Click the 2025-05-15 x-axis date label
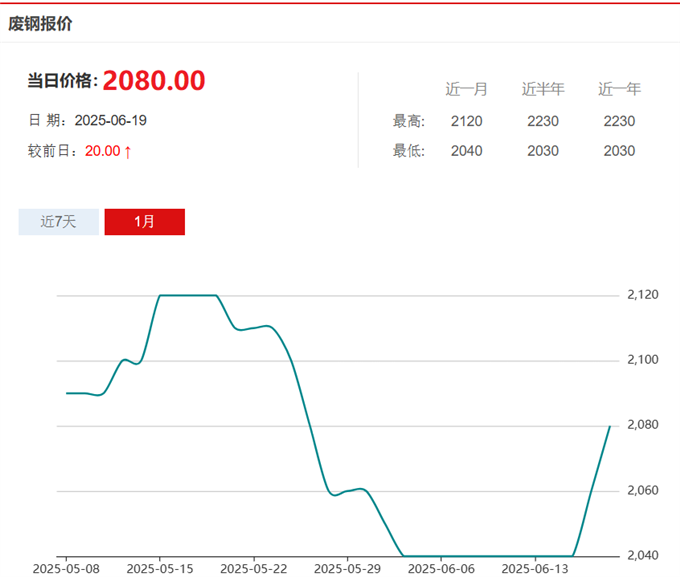Viewport: 680px width, 577px height. coord(159,568)
